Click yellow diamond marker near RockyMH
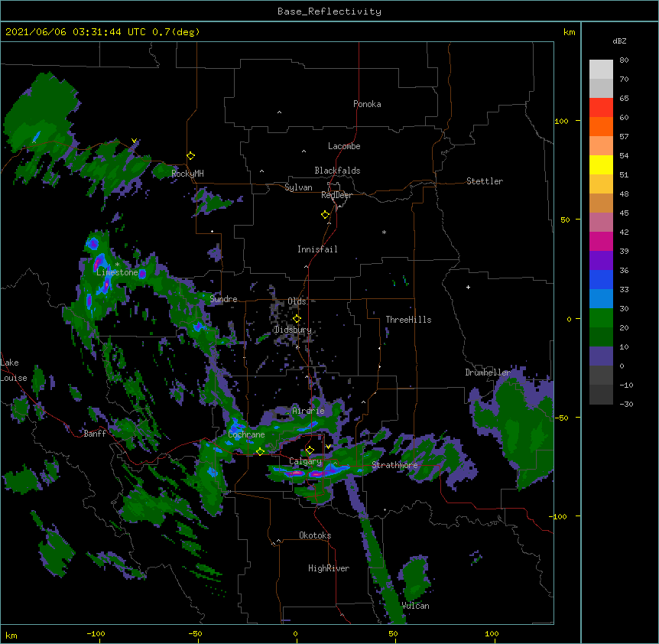The image size is (659, 644). point(191,156)
